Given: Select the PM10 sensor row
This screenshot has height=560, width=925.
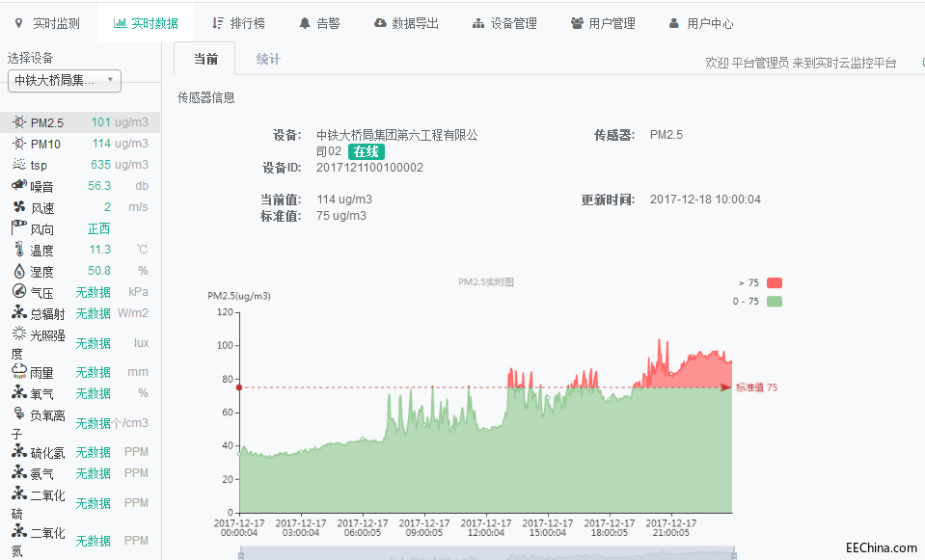Looking at the screenshot, I should click(x=81, y=144).
